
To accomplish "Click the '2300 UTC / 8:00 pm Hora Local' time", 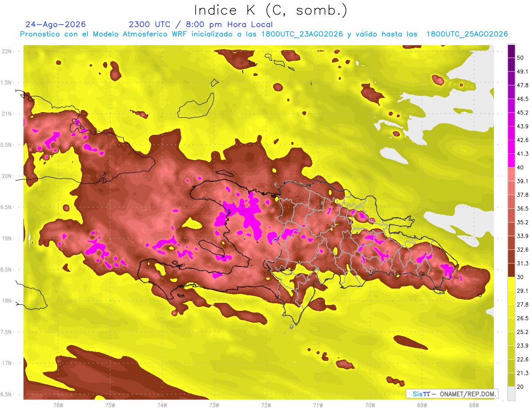I will tap(201, 24).
